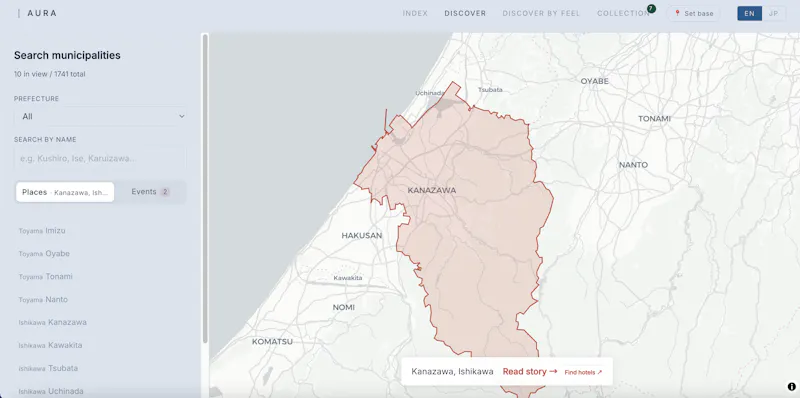Click the Set base button

[x=693, y=13]
